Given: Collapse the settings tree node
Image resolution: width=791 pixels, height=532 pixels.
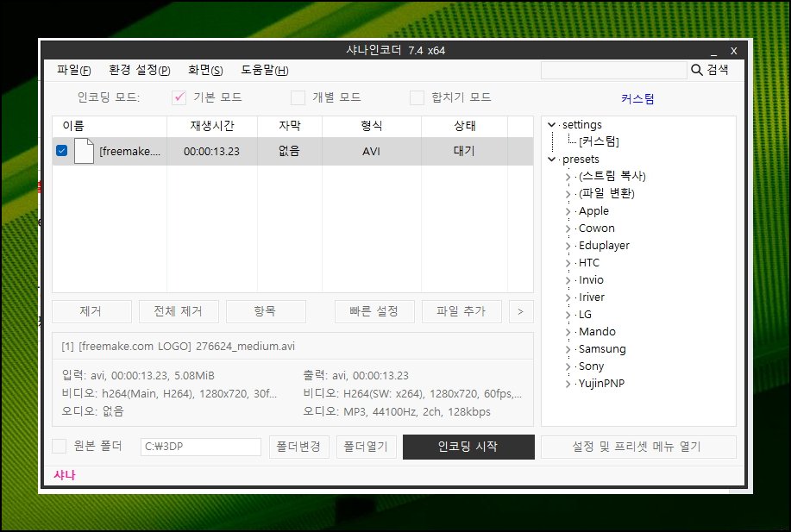Looking at the screenshot, I should point(552,124).
